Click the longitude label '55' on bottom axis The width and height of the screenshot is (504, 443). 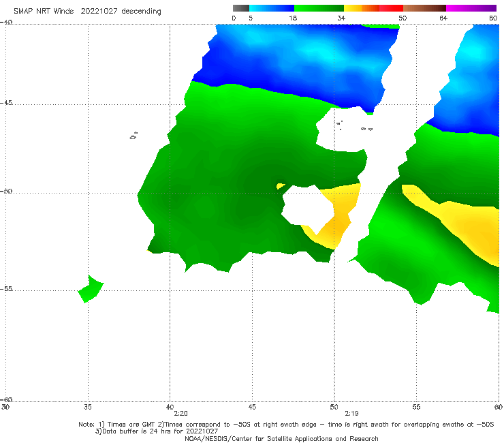[416, 407]
